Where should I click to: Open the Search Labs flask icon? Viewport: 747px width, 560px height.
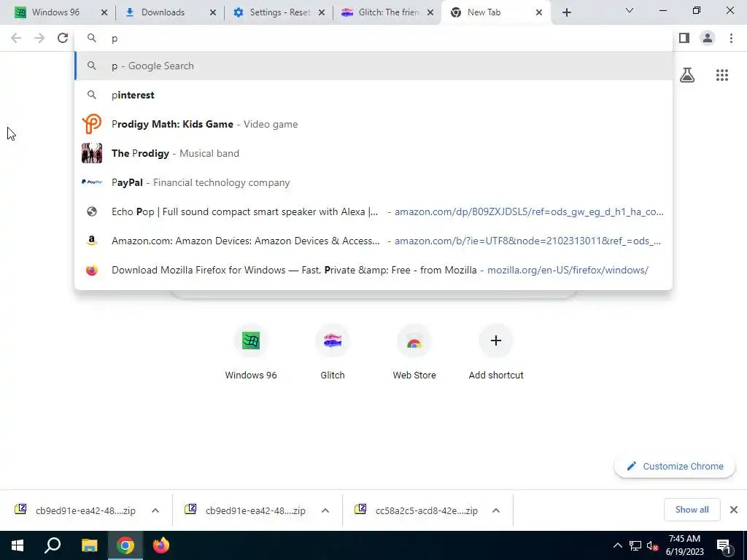pyautogui.click(x=687, y=75)
